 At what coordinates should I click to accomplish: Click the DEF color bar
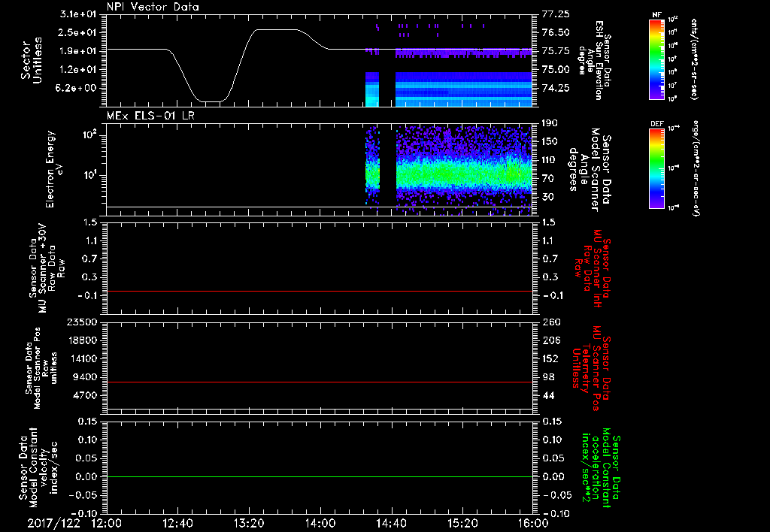(657, 168)
